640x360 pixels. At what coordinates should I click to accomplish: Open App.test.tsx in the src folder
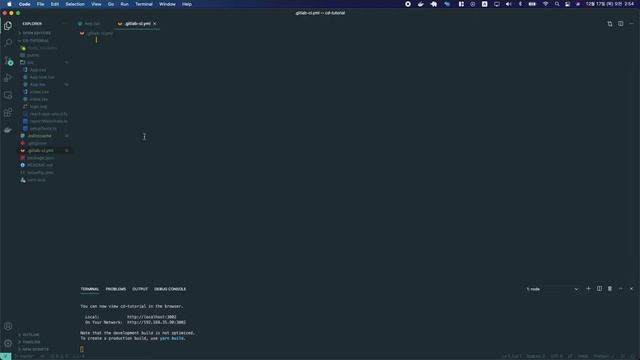42,77
